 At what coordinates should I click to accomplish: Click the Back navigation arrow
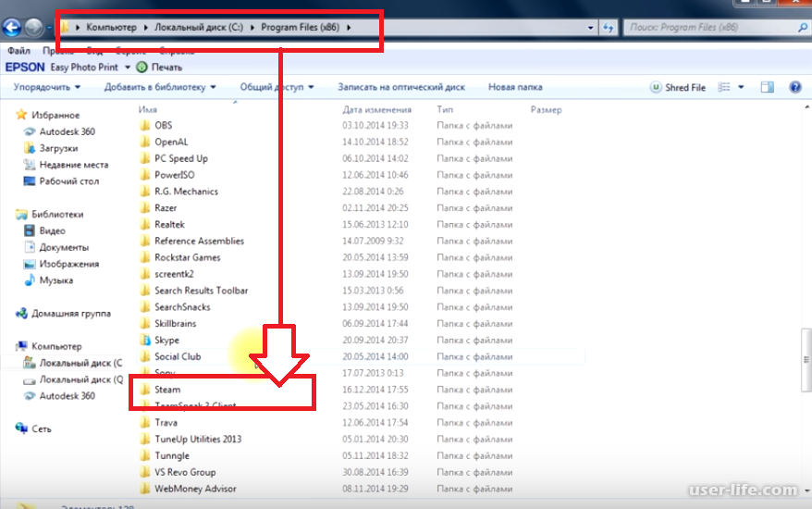[12, 28]
